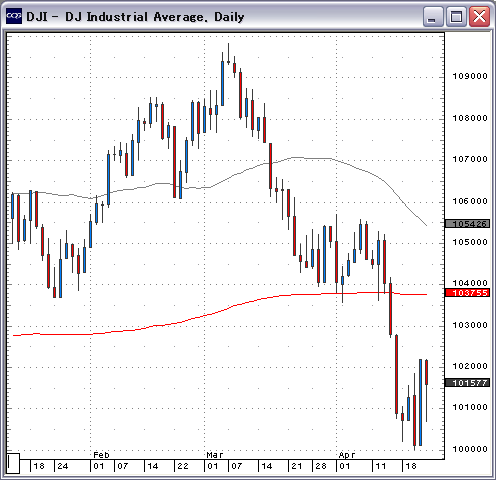Image resolution: width=496 pixels, height=480 pixels.
Task: Maximize the DJI chart window
Action: pyautogui.click(x=456, y=16)
